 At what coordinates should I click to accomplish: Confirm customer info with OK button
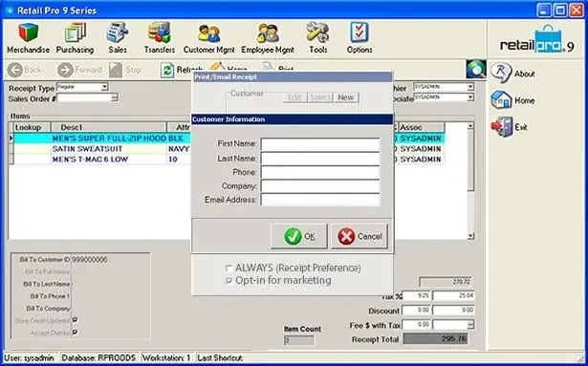tap(299, 236)
